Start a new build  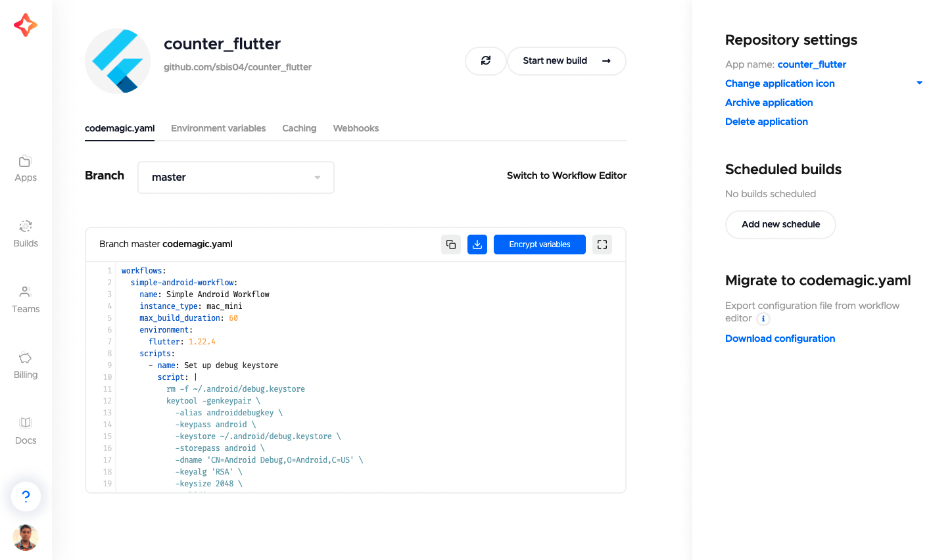[567, 60]
